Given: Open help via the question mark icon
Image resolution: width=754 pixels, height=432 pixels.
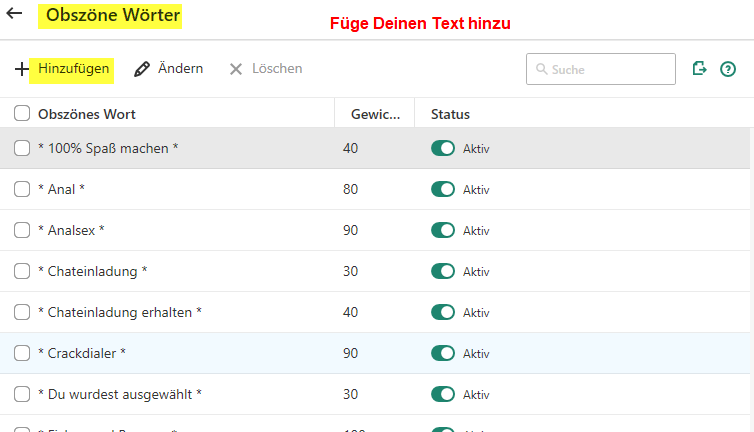Looking at the screenshot, I should coord(728,69).
